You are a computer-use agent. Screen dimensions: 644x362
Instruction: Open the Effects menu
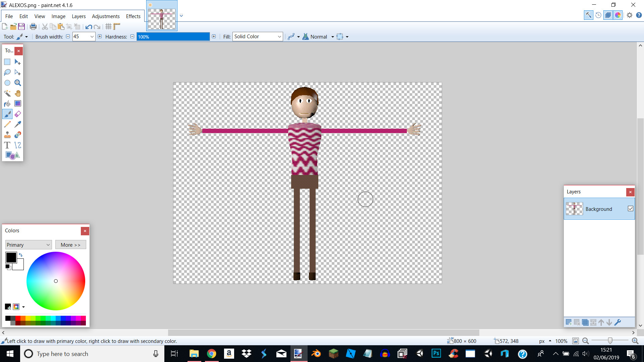[133, 16]
